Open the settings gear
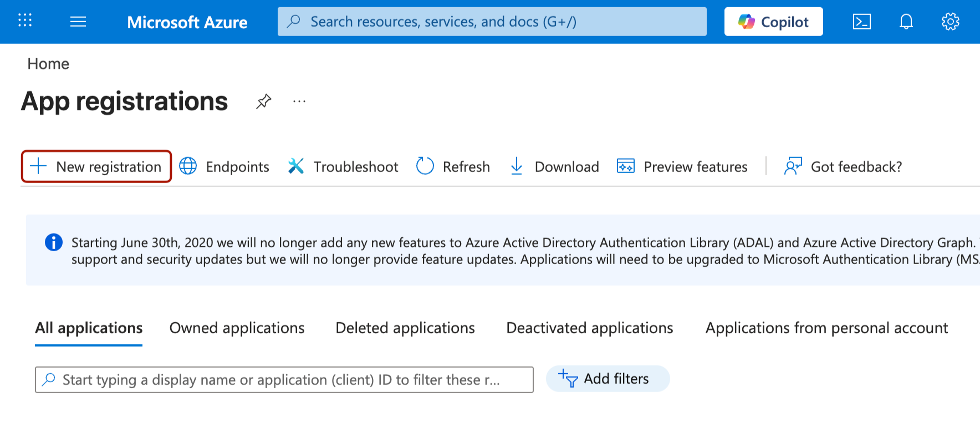This screenshot has width=980, height=427. click(950, 22)
